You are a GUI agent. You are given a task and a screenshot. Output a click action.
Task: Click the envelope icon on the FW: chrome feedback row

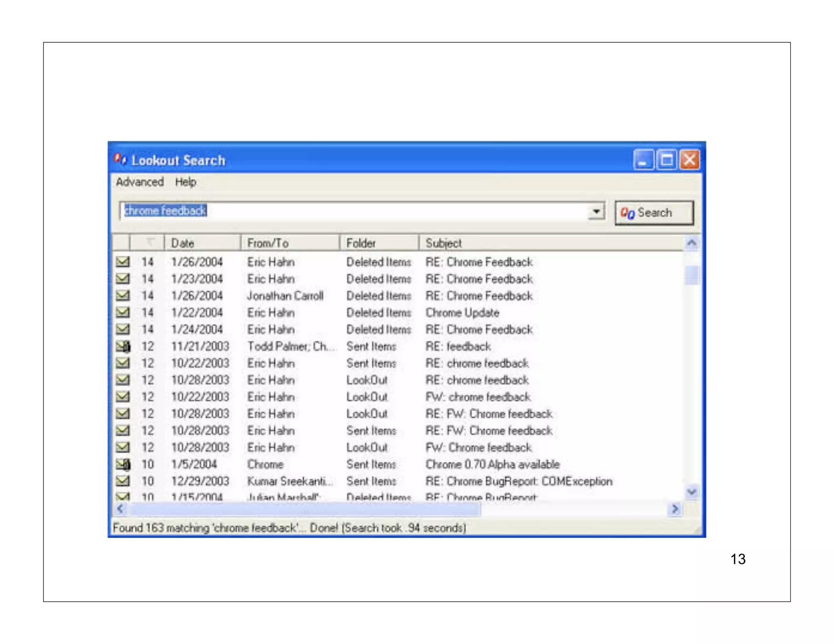123,396
